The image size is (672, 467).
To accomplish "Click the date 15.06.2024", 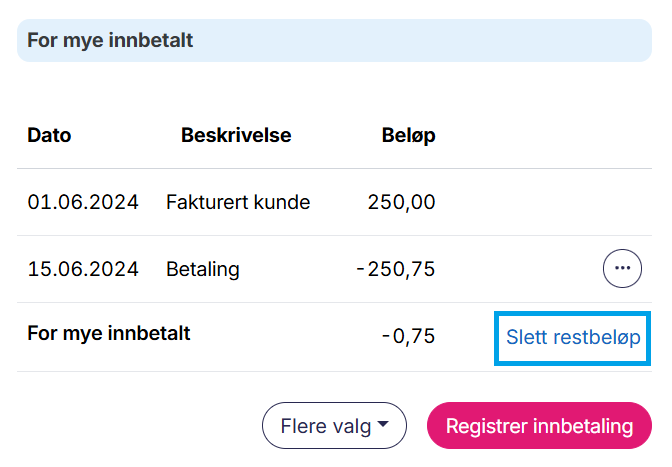I will click(83, 269).
